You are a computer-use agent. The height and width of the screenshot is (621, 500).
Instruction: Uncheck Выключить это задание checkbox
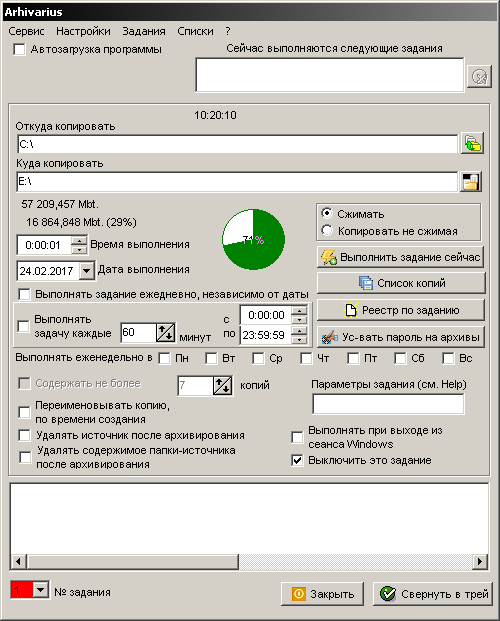pyautogui.click(x=297, y=461)
